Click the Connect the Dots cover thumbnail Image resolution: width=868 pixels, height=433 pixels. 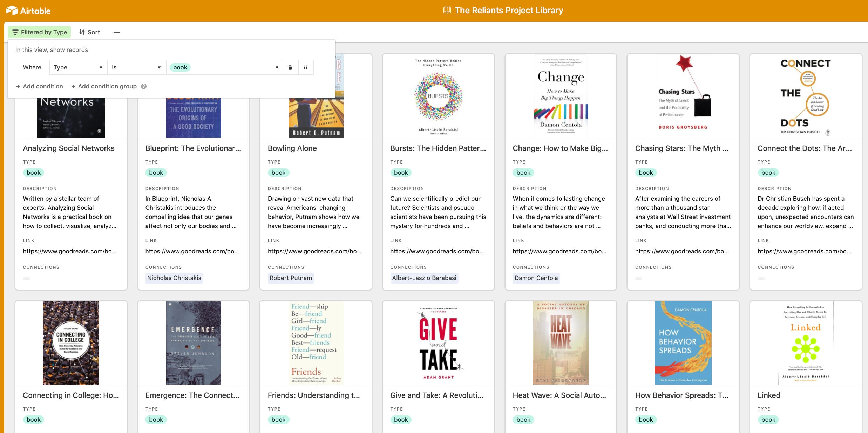click(806, 96)
